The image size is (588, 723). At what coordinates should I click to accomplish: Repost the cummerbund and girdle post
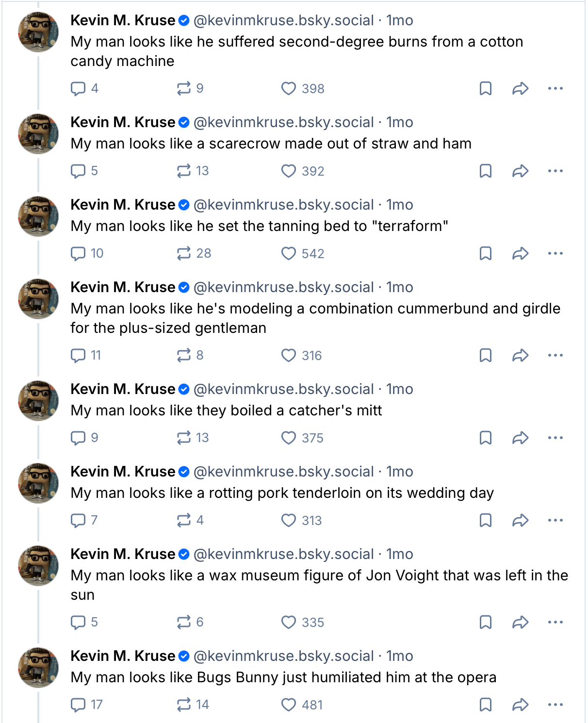(184, 355)
